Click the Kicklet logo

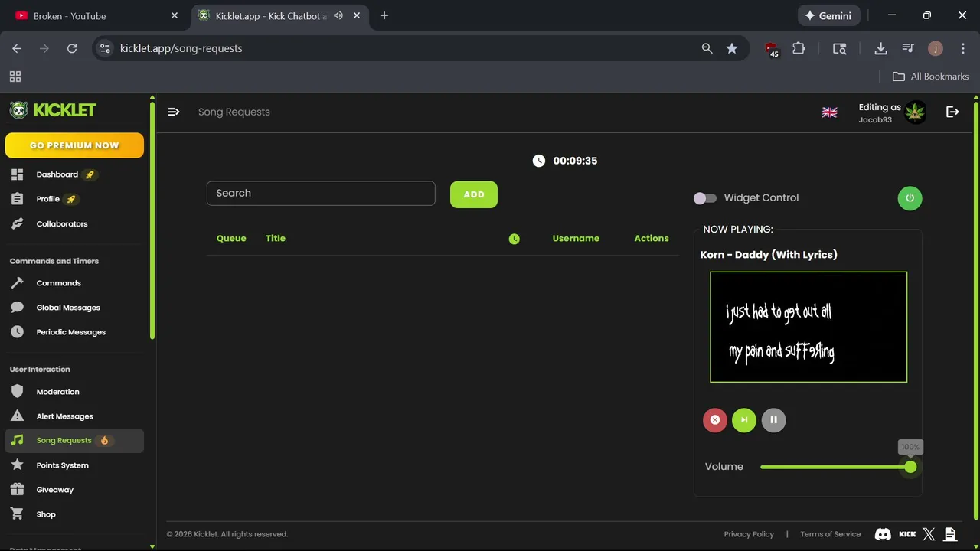53,110
